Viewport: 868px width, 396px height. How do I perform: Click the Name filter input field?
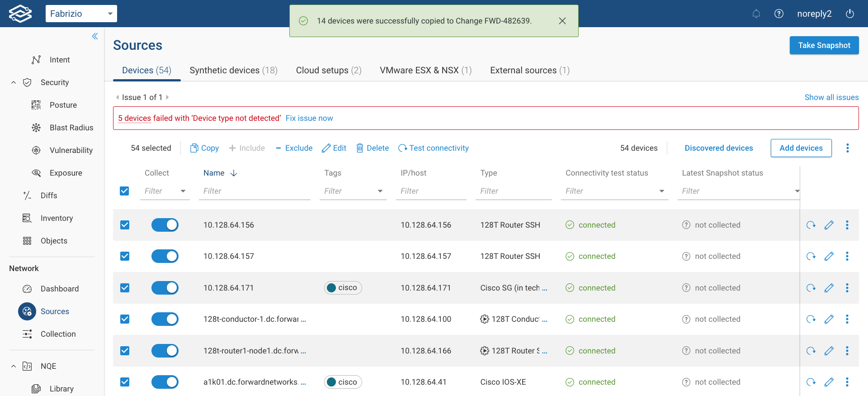click(x=254, y=191)
